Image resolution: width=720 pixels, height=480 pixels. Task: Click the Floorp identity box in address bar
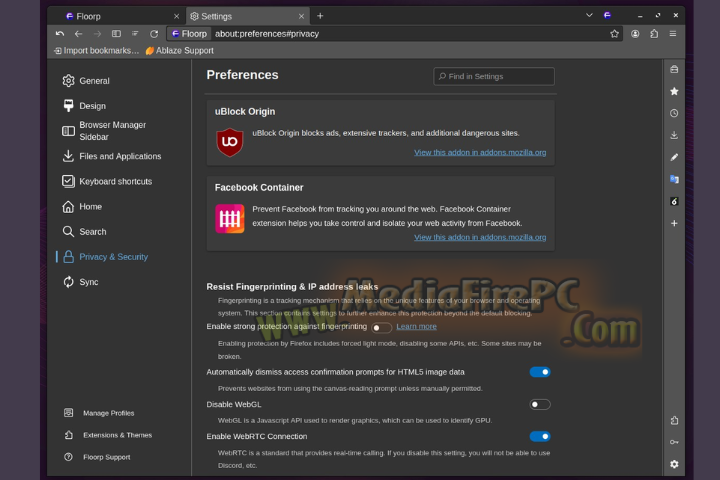tap(189, 34)
